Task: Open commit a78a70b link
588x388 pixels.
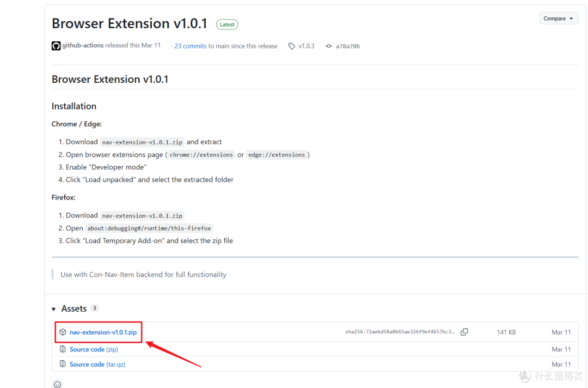Action: [x=347, y=46]
